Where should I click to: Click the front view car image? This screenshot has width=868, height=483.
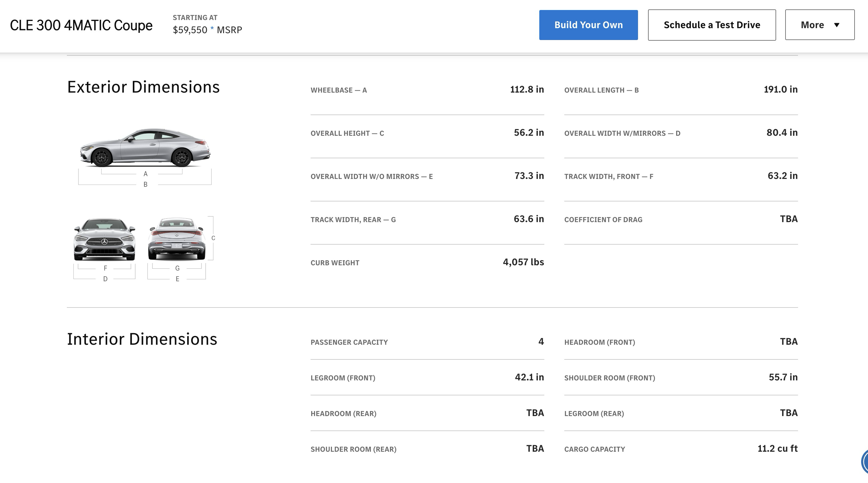[x=104, y=239]
